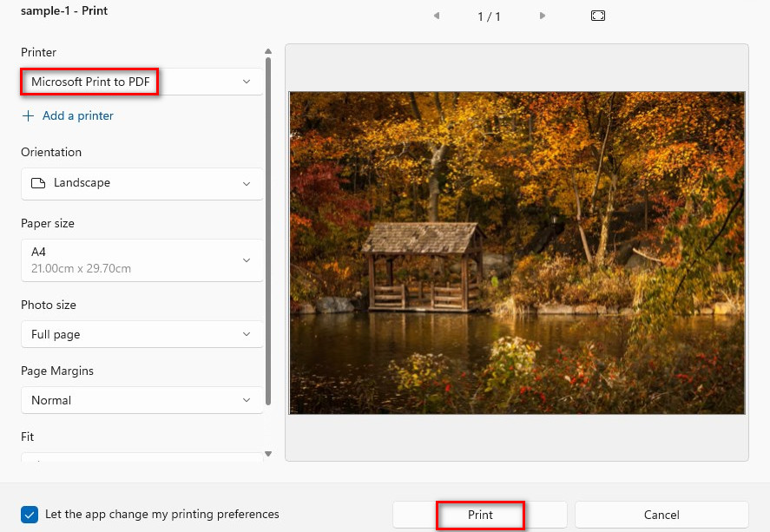
Task: Click the fit-preview icon above the print preview
Action: tap(597, 15)
